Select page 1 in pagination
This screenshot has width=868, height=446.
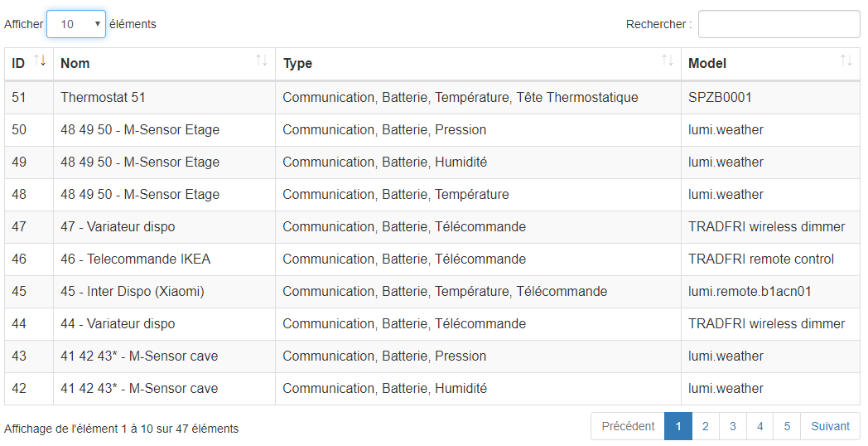click(678, 426)
